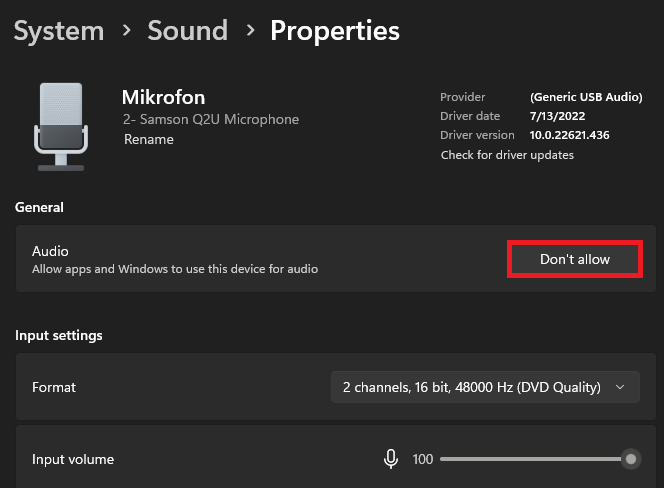Click the Samson Q2U Microphone subtitle
The height and width of the screenshot is (488, 664).
pos(210,120)
